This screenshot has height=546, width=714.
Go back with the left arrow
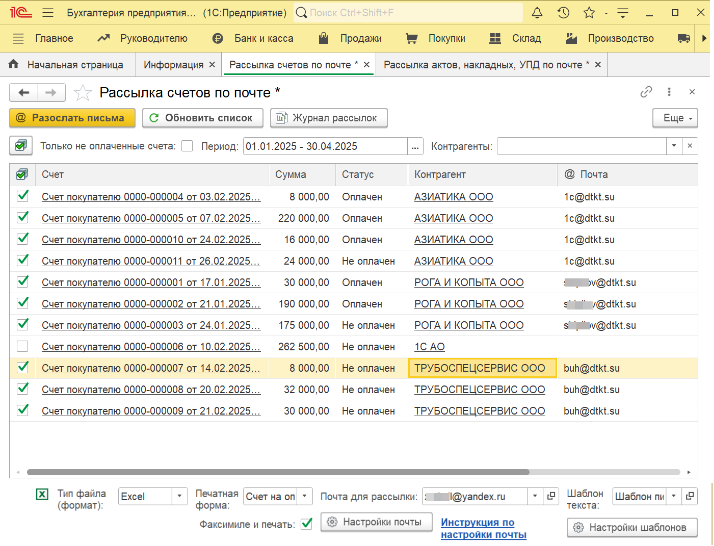click(x=24, y=92)
